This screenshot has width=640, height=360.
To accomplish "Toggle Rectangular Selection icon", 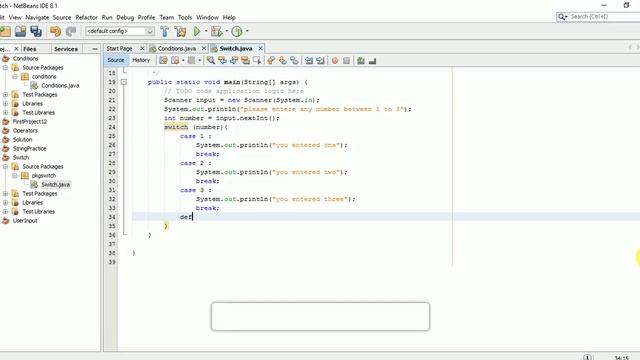I will (257, 61).
